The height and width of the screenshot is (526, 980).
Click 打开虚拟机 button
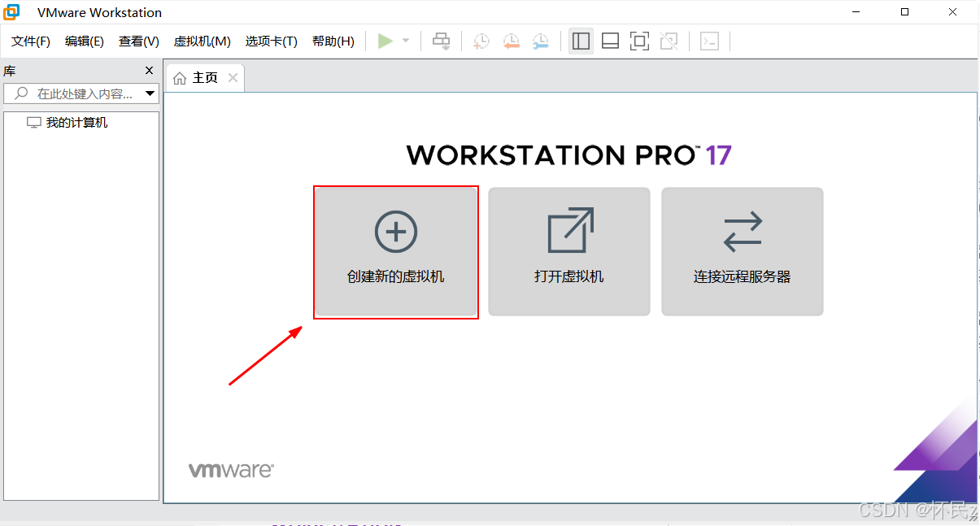click(569, 252)
